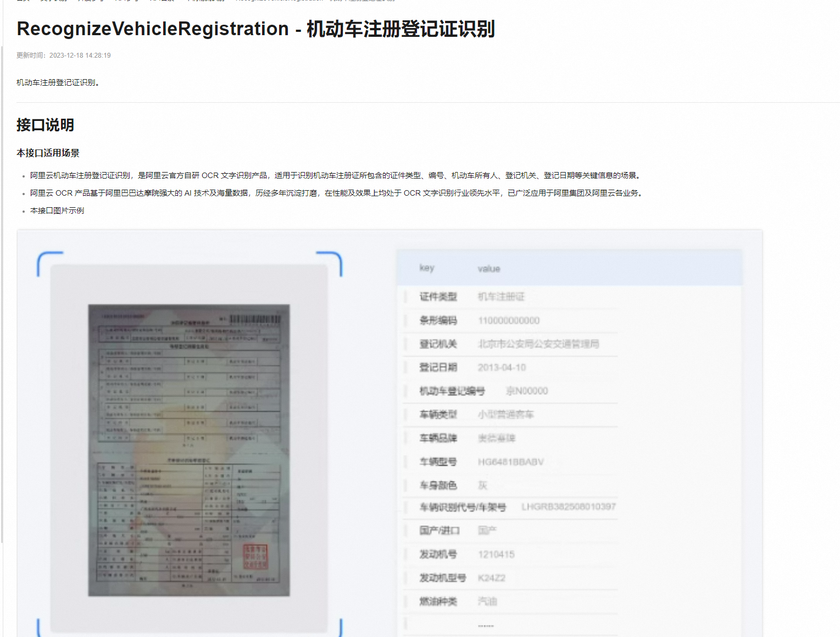Open the vehicle registration certificate sample photo
The height and width of the screenshot is (637, 840).
pyautogui.click(x=189, y=450)
